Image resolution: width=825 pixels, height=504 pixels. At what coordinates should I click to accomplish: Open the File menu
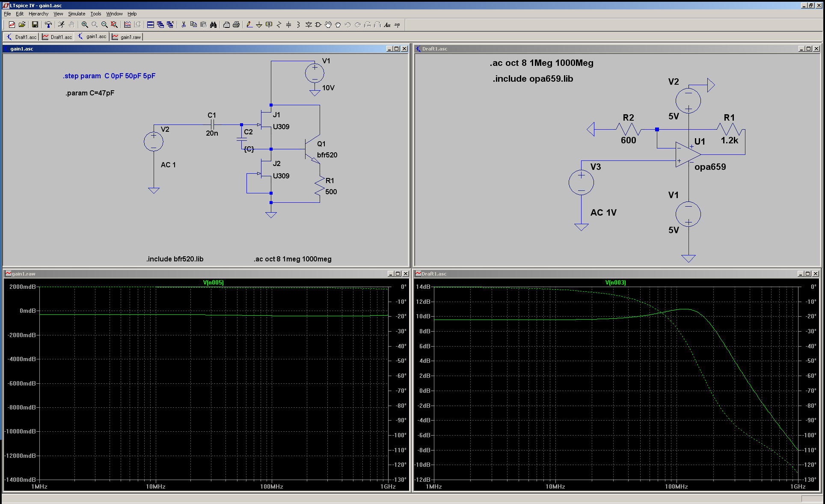pos(7,14)
